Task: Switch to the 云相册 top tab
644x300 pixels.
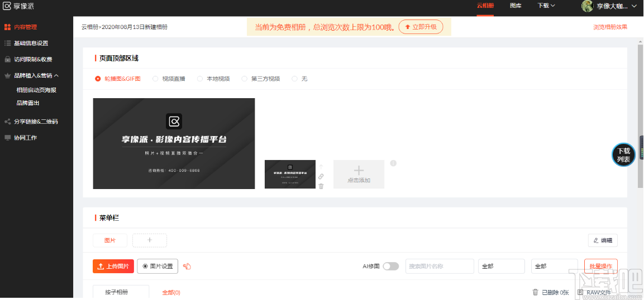Action: point(485,6)
